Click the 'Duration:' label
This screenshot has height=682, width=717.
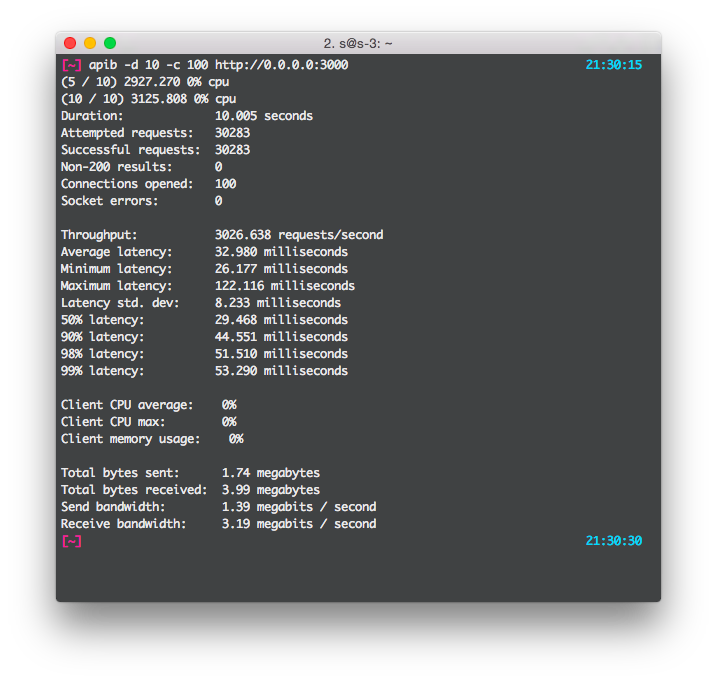[x=92, y=116]
